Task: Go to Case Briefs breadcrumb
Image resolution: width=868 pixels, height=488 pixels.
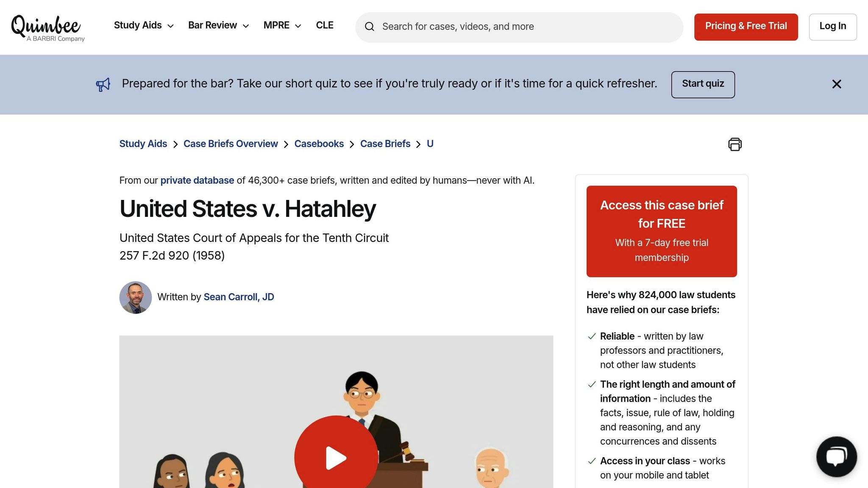Action: tap(385, 144)
